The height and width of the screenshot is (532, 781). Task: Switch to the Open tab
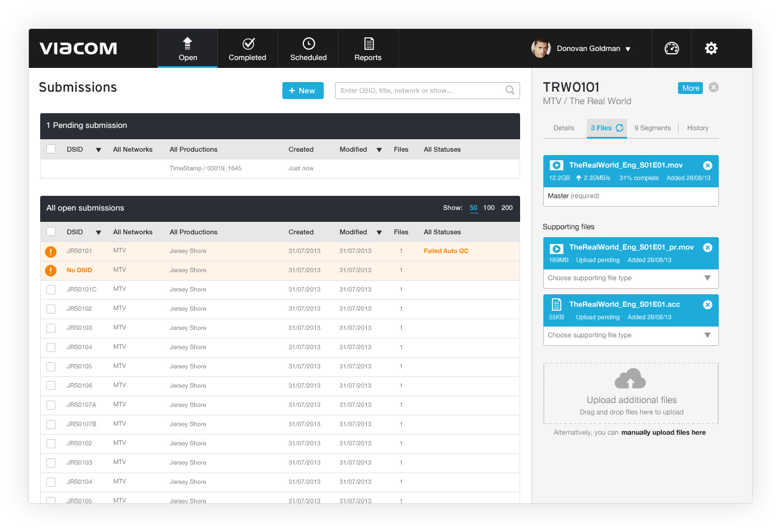tap(187, 49)
